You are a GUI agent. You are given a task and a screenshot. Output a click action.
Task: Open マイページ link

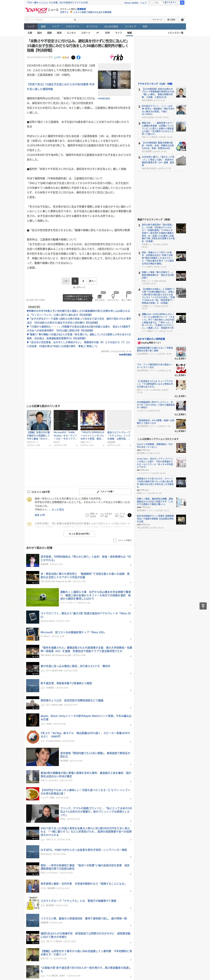click(157, 20)
